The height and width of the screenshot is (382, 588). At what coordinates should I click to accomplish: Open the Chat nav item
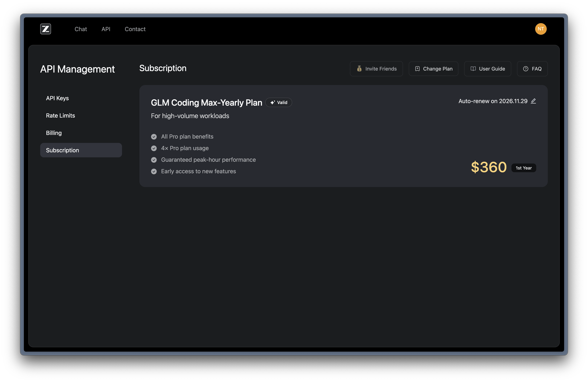81,29
